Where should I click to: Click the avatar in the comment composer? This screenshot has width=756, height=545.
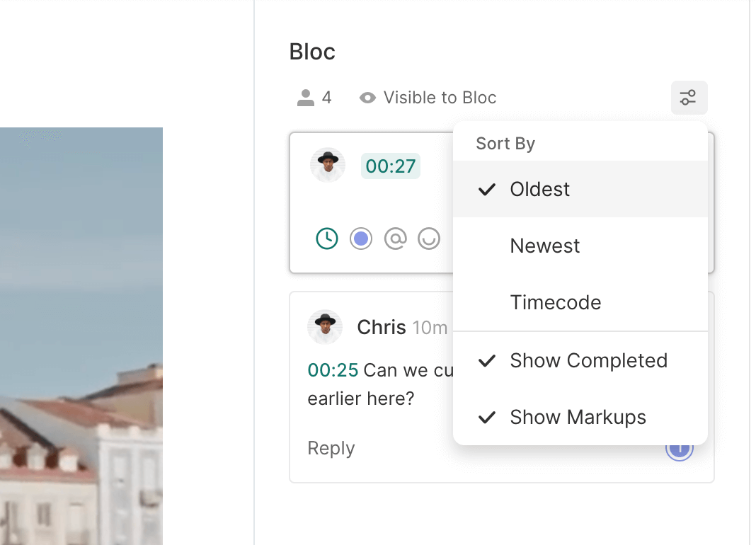point(328,166)
